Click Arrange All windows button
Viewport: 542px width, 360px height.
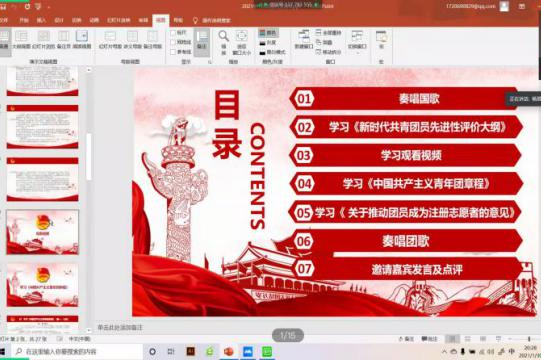[x=328, y=33]
